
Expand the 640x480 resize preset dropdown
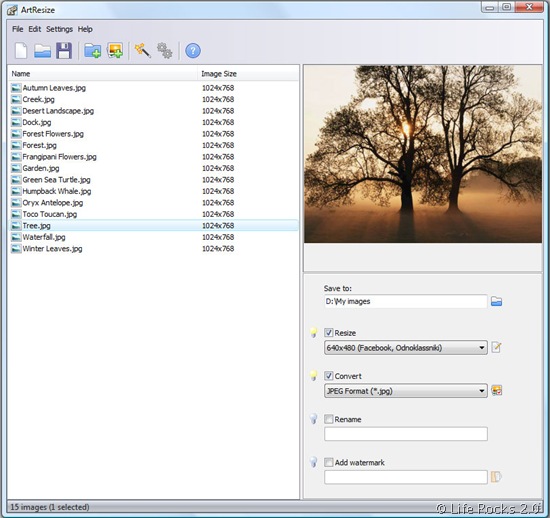tap(406, 348)
